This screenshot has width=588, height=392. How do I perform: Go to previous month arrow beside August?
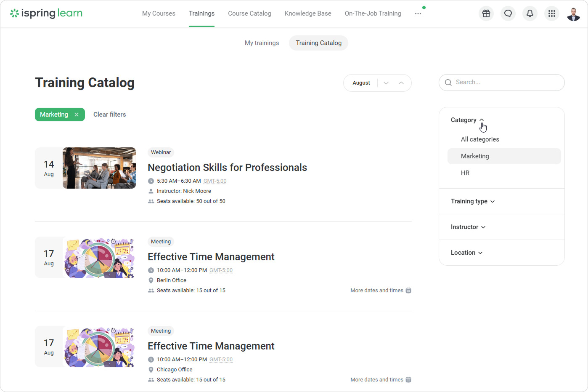[401, 83]
